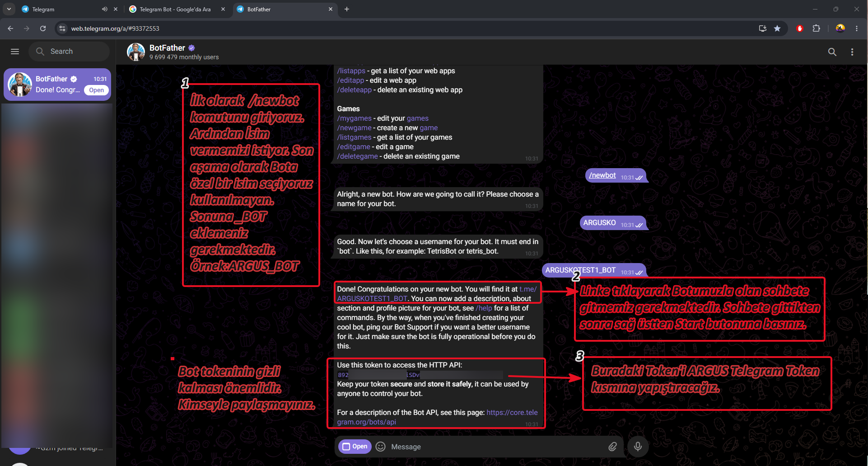Click the games link after 'edit your'
This screenshot has height=466, width=868.
point(417,118)
